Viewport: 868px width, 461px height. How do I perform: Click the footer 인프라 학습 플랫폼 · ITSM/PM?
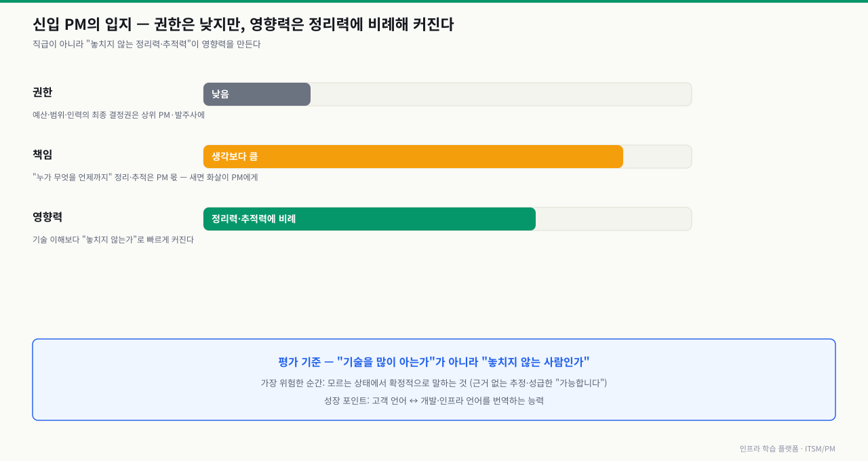[x=787, y=449]
